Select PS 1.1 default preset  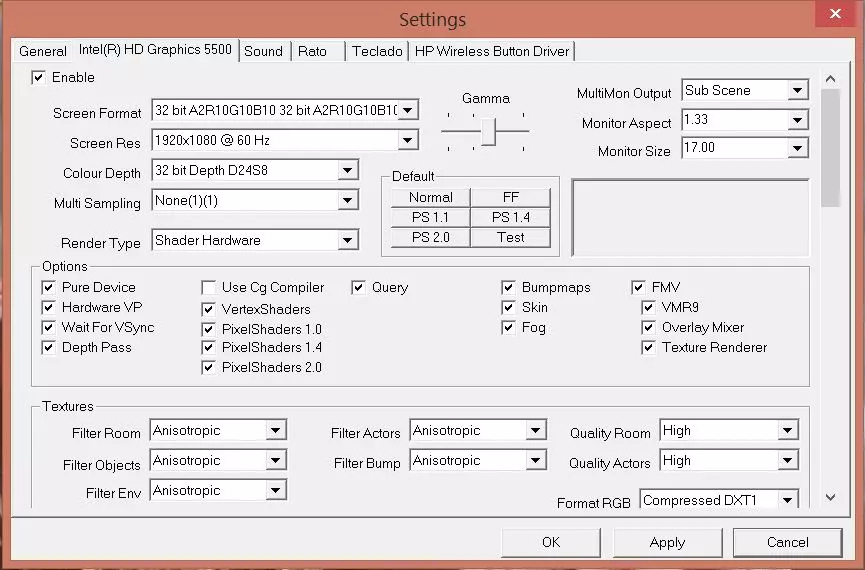coord(431,217)
